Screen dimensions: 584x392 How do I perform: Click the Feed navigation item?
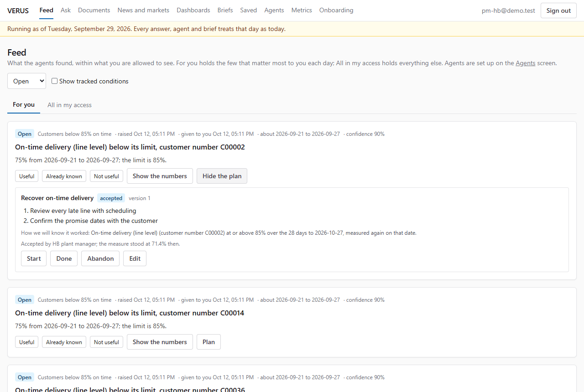pos(47,10)
